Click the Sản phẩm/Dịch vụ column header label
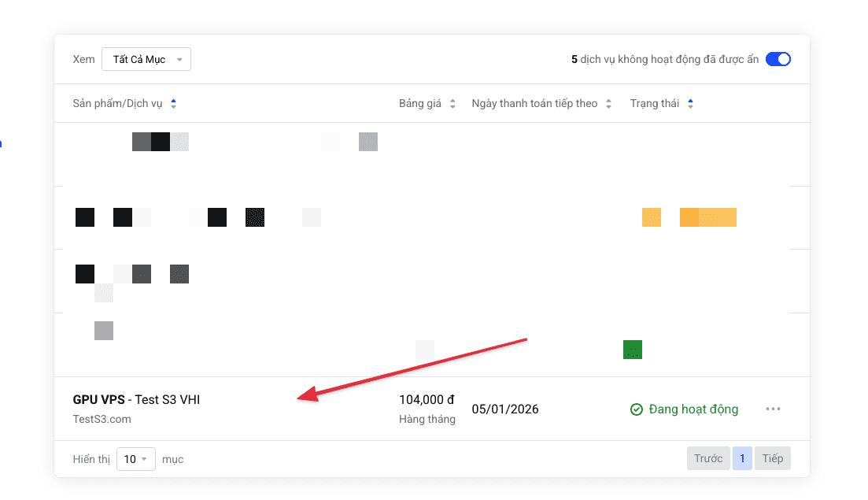868x500 pixels. point(117,104)
